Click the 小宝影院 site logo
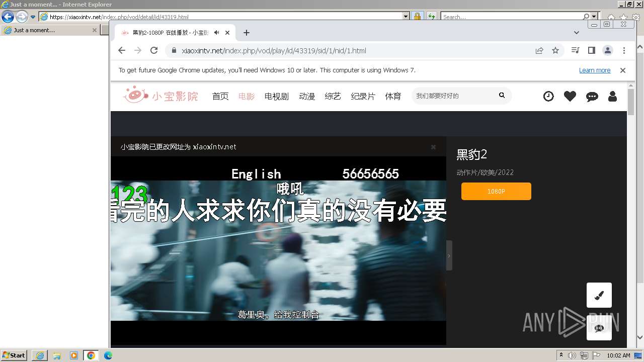Screen dimensions: 644x362 pos(160,95)
